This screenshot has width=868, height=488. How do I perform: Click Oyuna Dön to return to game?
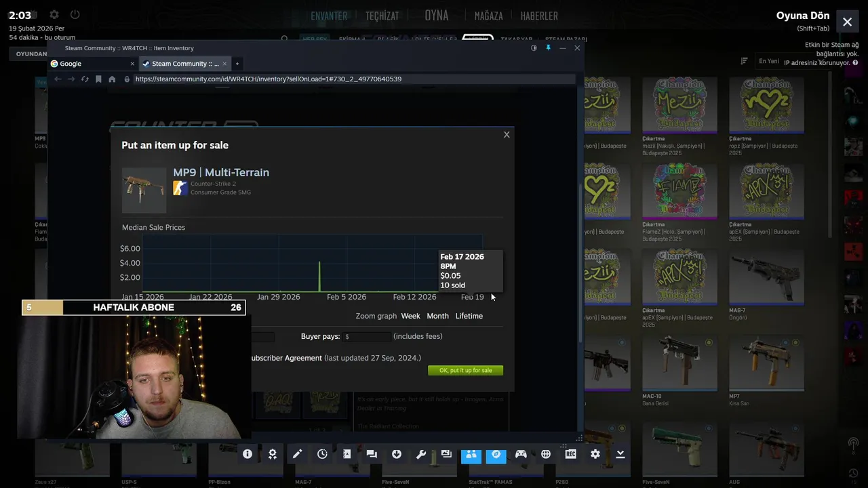click(x=803, y=16)
